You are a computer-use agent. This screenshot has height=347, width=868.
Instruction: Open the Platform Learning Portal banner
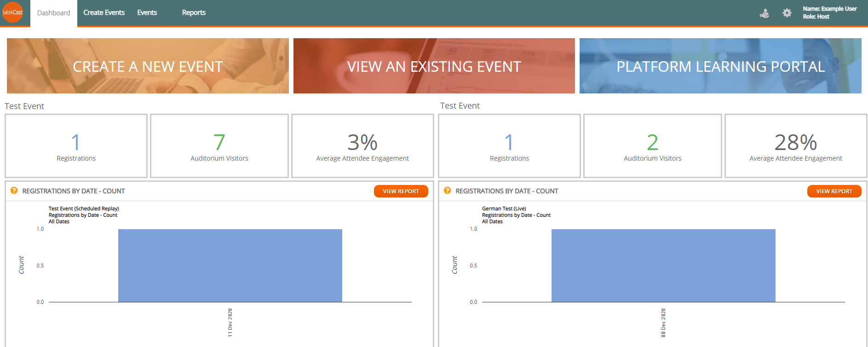click(x=720, y=66)
